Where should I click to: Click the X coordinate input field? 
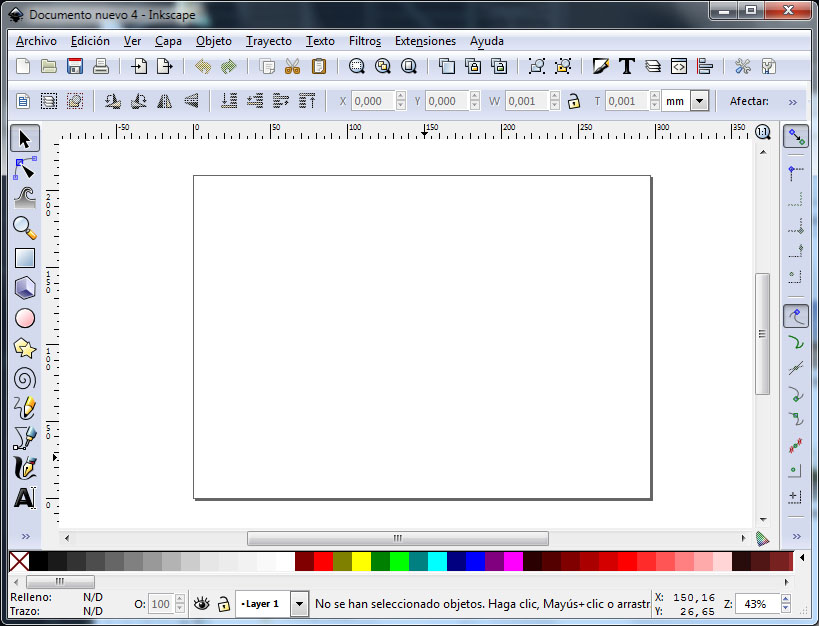tap(373, 101)
